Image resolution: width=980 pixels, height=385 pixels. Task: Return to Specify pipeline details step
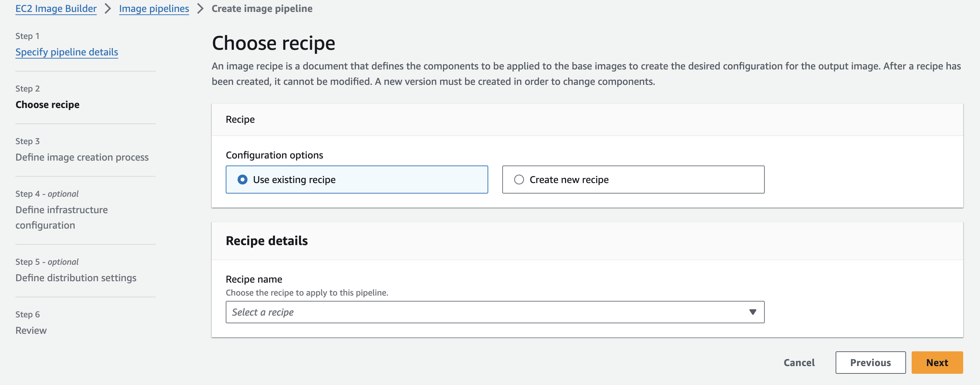pos(67,52)
